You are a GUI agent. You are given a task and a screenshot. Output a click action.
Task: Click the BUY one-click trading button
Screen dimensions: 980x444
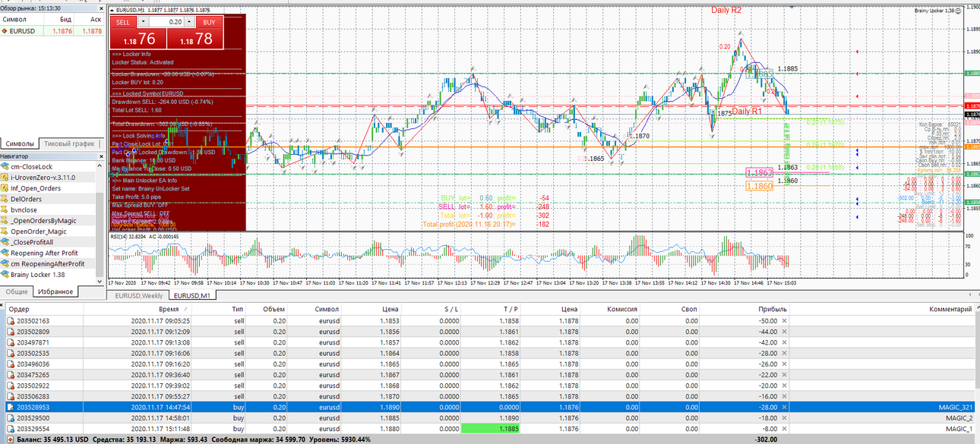coord(209,23)
